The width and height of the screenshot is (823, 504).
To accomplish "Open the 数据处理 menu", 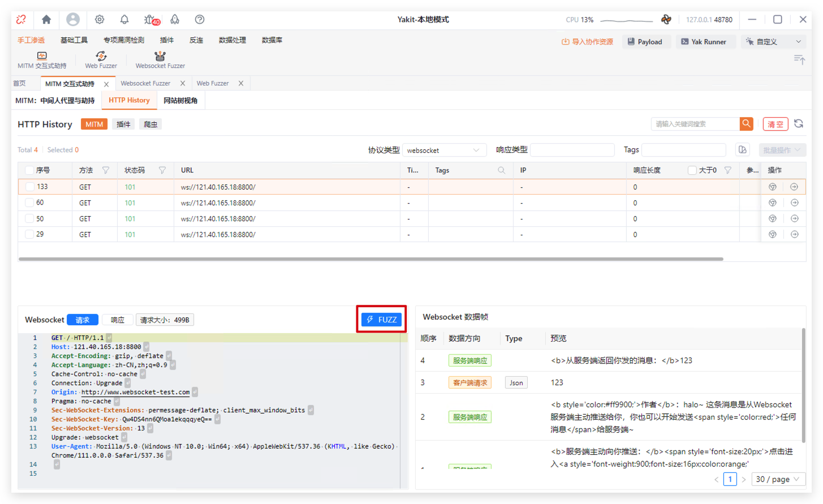I will pyautogui.click(x=232, y=40).
